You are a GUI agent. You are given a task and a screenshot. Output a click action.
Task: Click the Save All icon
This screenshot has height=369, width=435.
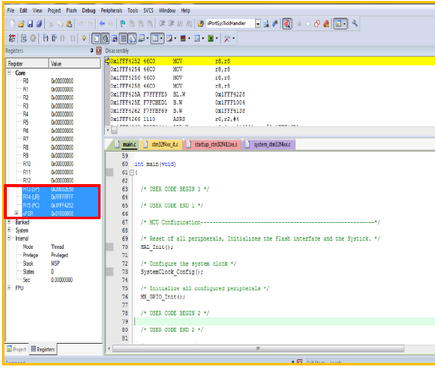[39, 24]
